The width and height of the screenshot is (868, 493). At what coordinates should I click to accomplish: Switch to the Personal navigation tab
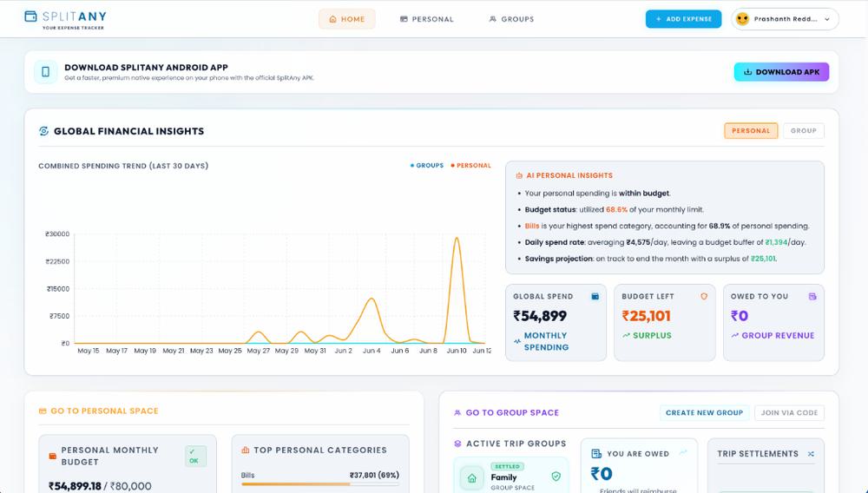coord(427,19)
